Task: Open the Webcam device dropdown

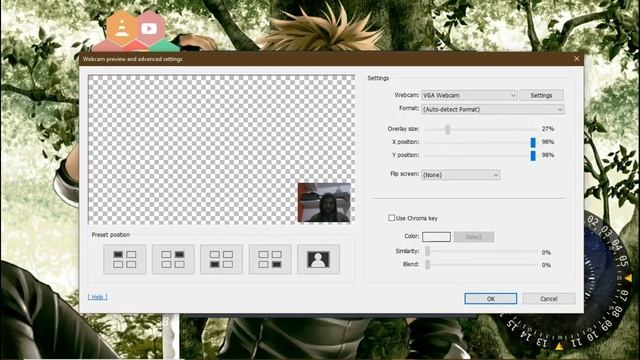Action: [469, 95]
